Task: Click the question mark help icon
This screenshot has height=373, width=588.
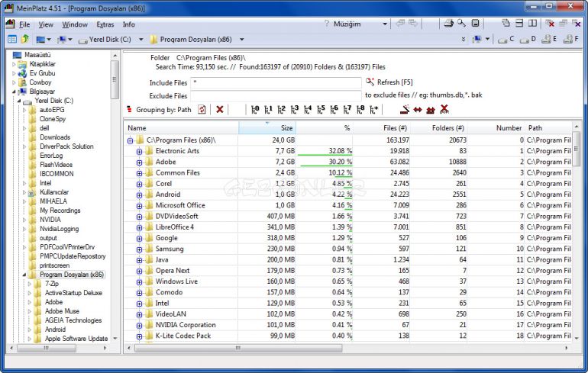Action: tap(327, 24)
